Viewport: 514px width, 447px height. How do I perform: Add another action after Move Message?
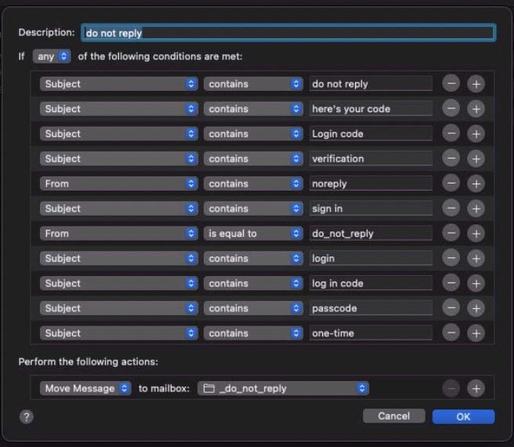[x=476, y=388]
